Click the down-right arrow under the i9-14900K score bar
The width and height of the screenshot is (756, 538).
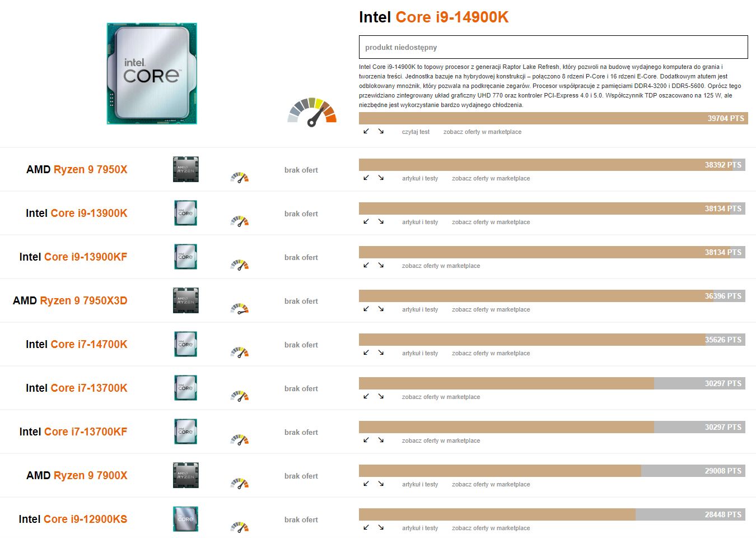point(381,131)
